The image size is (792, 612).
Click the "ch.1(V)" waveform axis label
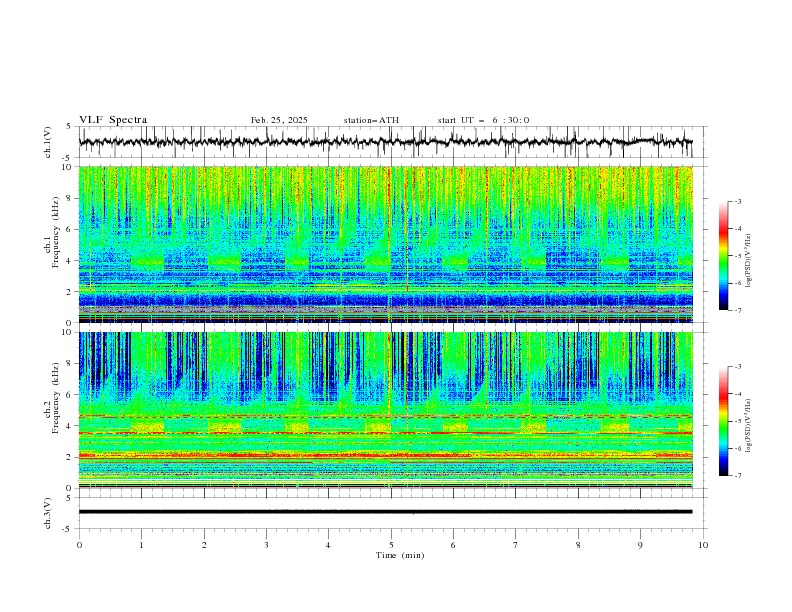(x=48, y=142)
